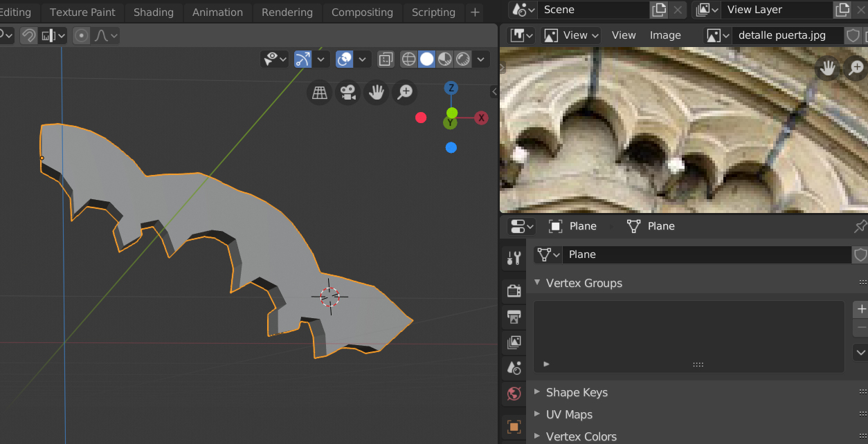Open the viewport shading options dropdown
Screen dimensions: 868x444
coord(480,59)
